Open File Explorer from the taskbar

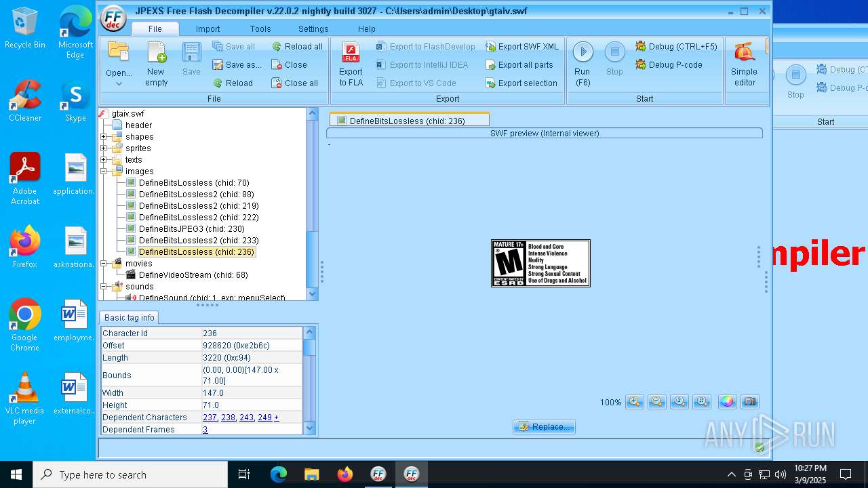311,474
